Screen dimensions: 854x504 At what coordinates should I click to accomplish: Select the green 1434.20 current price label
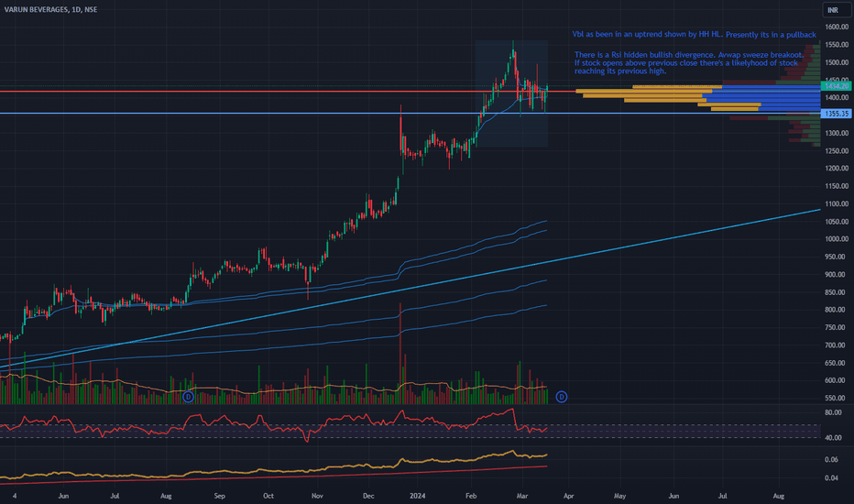tap(836, 86)
